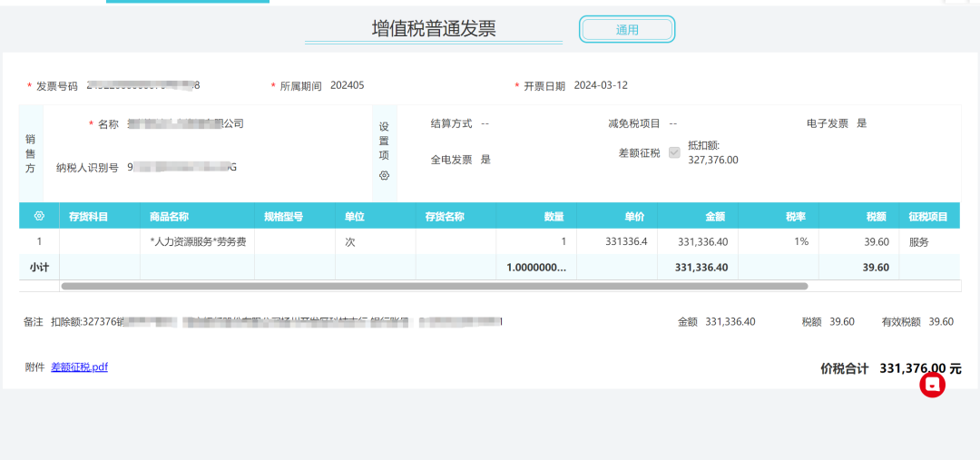Click the gear icon under 设置项
This screenshot has width=980, height=460.
pyautogui.click(x=385, y=176)
